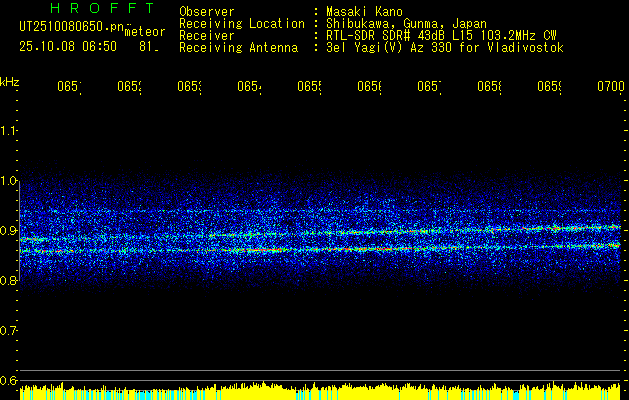This screenshot has width=629, height=400.
Task: Click the 0658 time marker
Action: pos(490,87)
